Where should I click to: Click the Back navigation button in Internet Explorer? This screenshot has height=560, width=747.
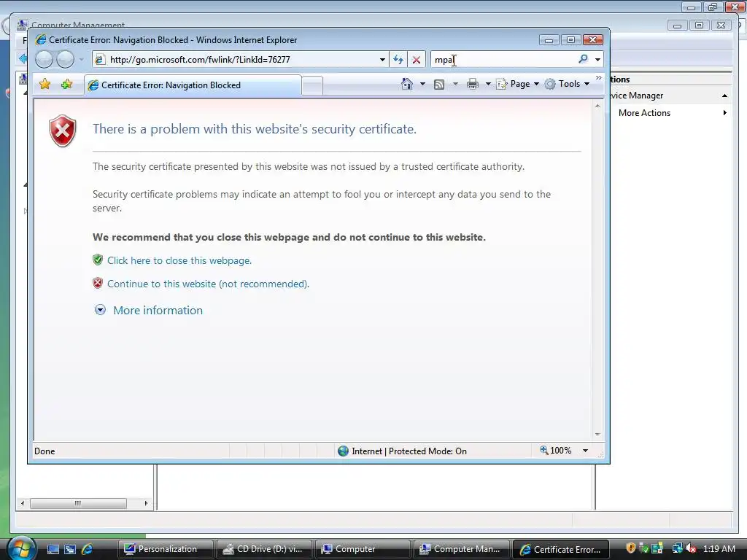(x=44, y=60)
